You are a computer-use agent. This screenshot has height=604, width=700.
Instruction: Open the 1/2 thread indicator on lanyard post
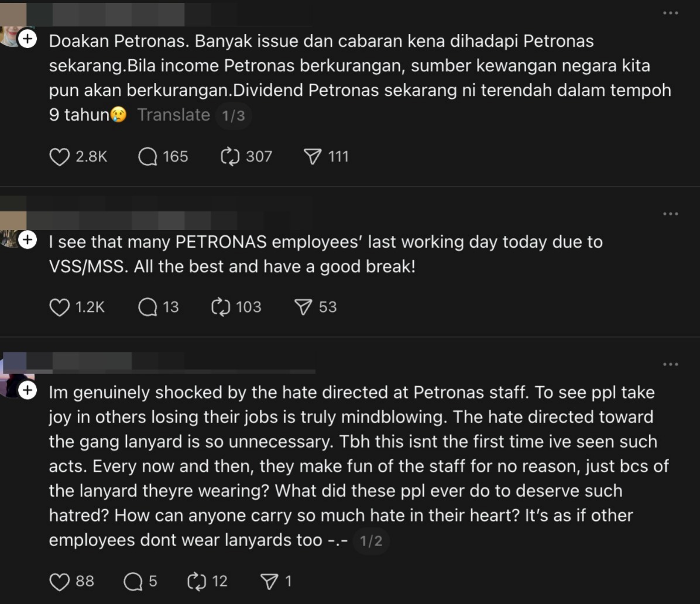click(371, 541)
